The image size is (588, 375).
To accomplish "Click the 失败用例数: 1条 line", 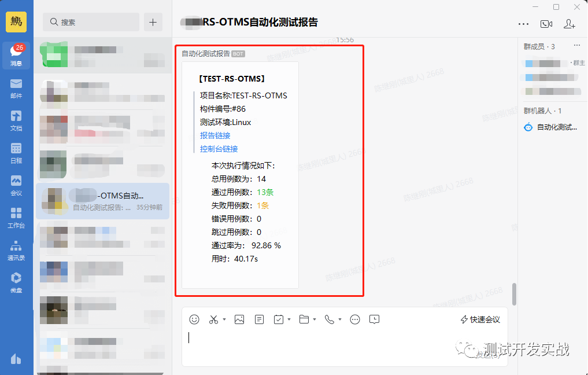I will click(x=240, y=205).
